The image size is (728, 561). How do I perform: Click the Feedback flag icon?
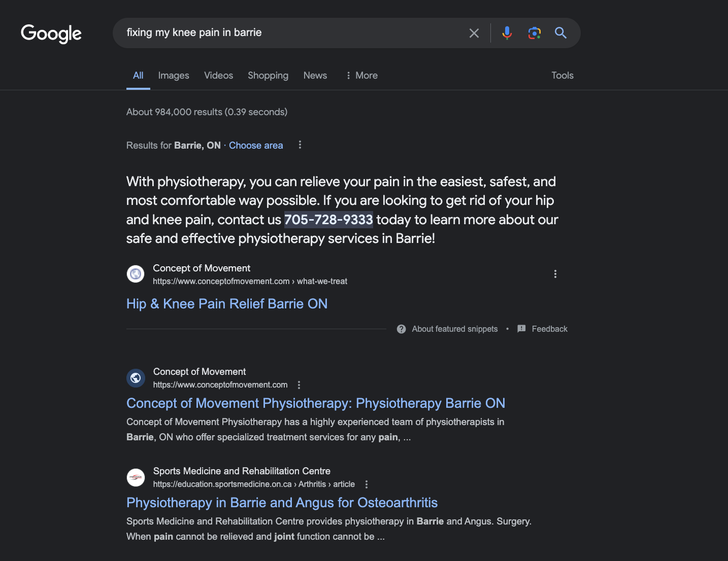point(521,329)
